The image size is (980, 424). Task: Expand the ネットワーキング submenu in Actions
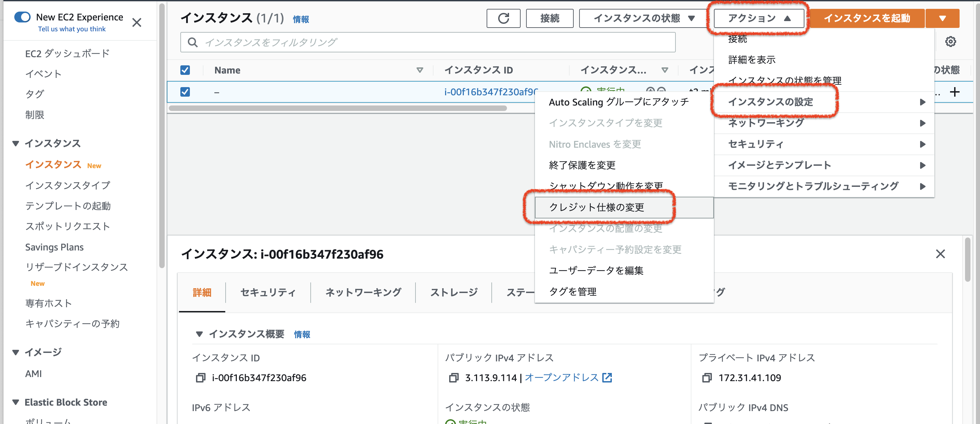tap(765, 123)
